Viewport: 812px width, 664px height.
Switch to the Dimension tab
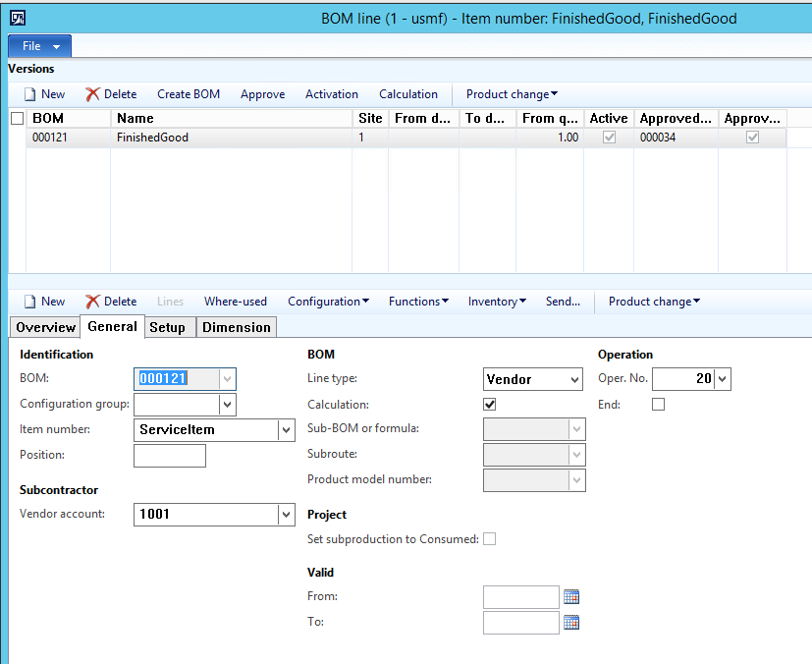237,327
